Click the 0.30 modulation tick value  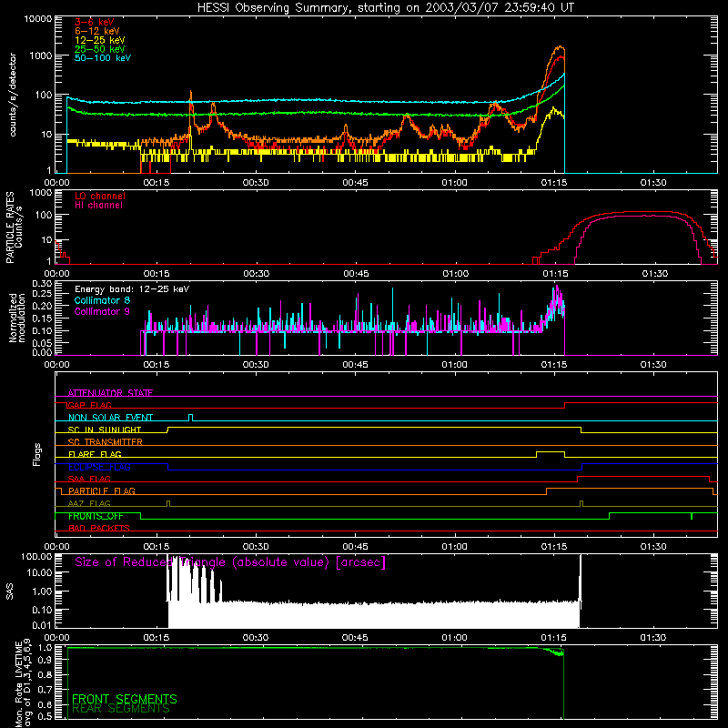[42, 283]
